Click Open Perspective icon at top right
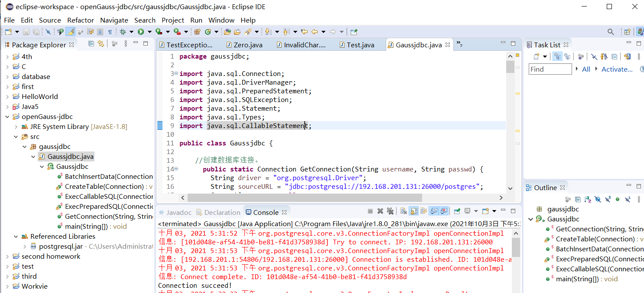Viewport: 644px width, 293px height. (x=627, y=32)
